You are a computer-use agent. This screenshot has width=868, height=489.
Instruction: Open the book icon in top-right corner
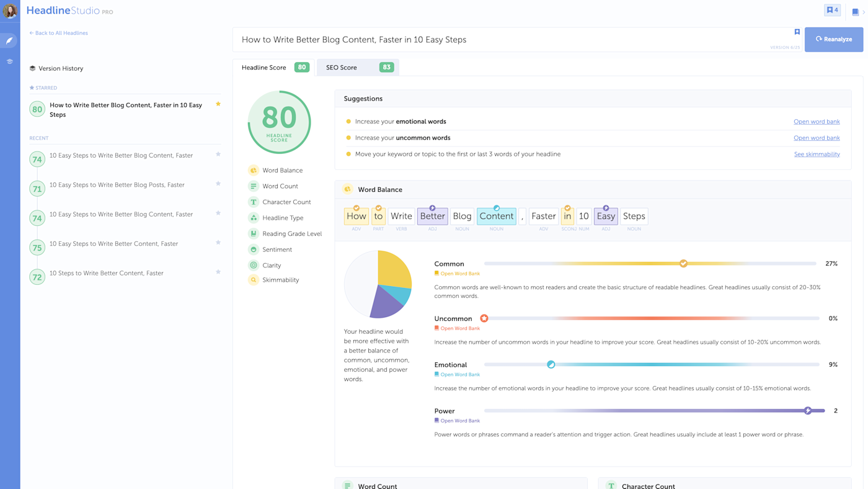click(855, 12)
